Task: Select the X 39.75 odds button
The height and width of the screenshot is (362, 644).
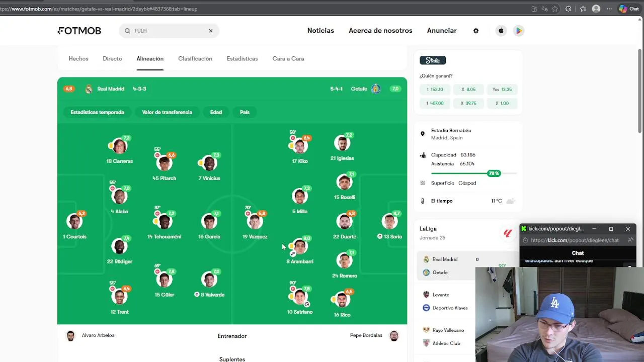Action: [468, 103]
